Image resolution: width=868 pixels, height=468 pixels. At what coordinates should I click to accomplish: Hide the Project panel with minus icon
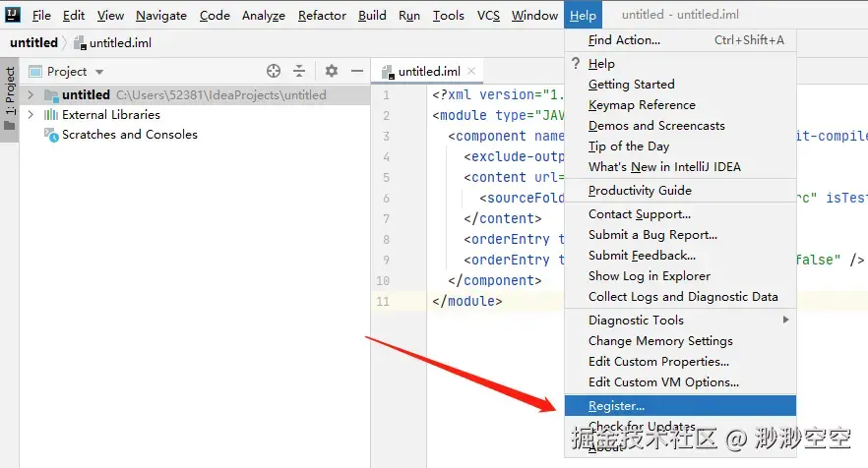tap(357, 71)
